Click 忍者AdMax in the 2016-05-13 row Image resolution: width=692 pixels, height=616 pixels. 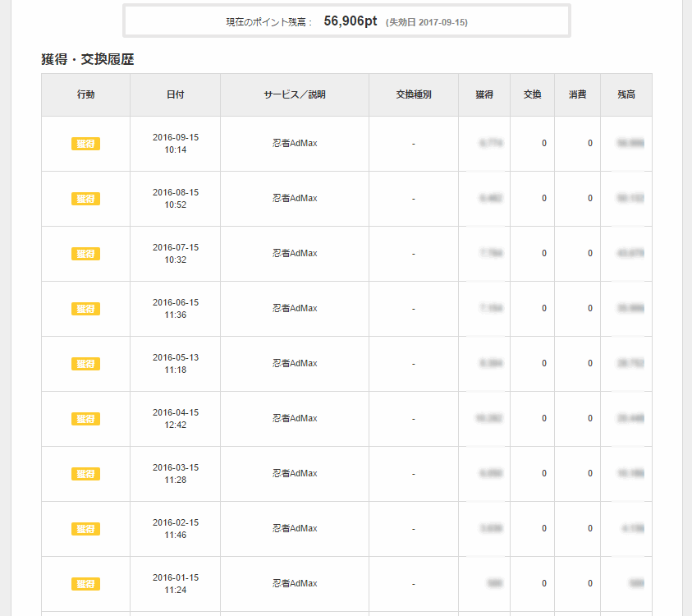pyautogui.click(x=295, y=364)
